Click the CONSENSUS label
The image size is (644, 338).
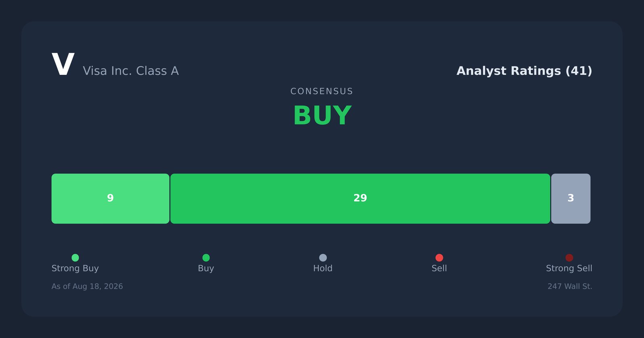pyautogui.click(x=322, y=91)
